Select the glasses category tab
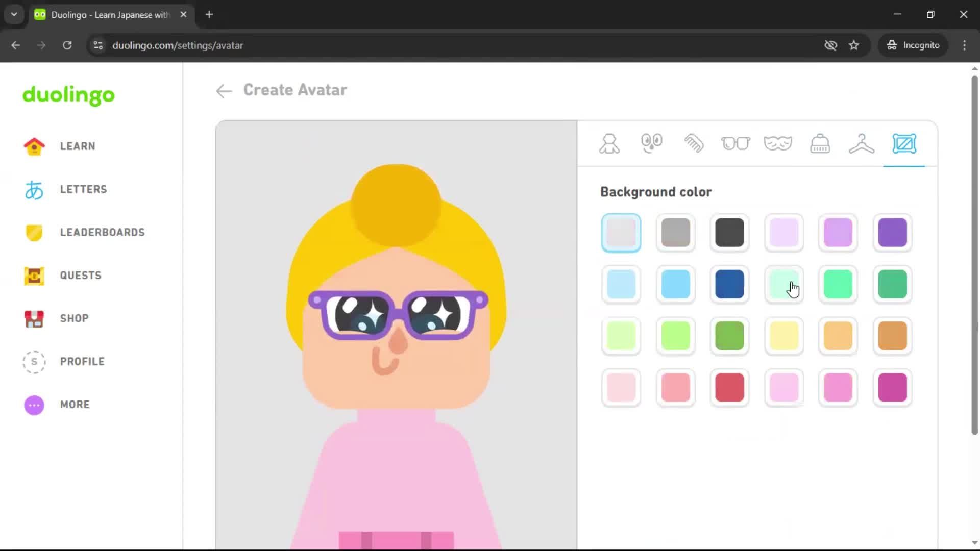980x551 pixels. (x=736, y=143)
